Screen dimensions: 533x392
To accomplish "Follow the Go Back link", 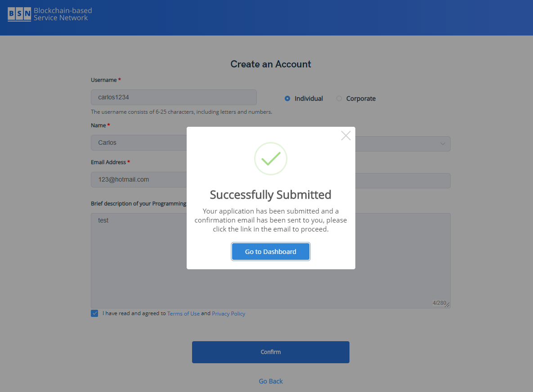I will pos(271,381).
